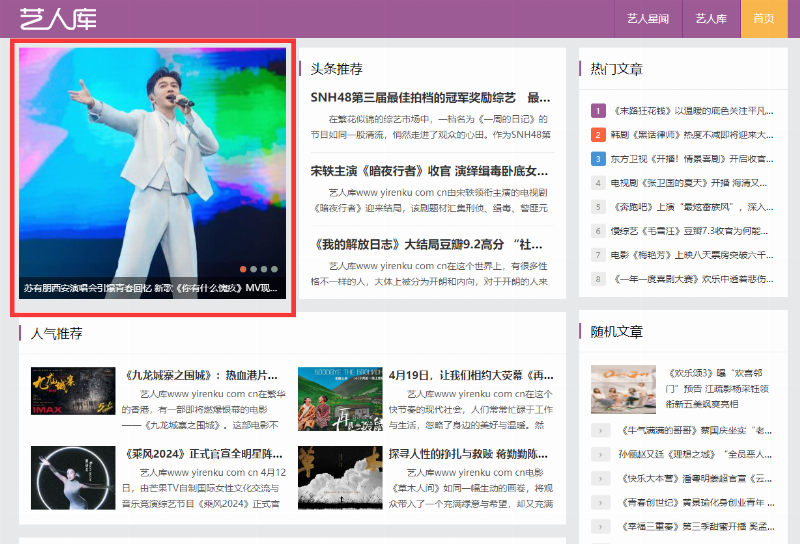Viewport: 800px width, 544px height.
Task: Open headline 宋轶主演《暗夜行者》收官
Action: pos(429,171)
